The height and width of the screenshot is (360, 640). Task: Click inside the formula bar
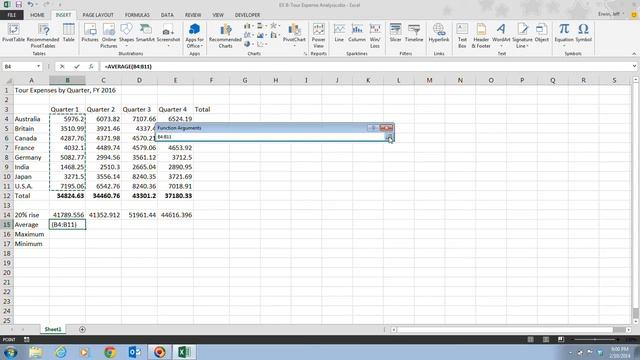365,66
